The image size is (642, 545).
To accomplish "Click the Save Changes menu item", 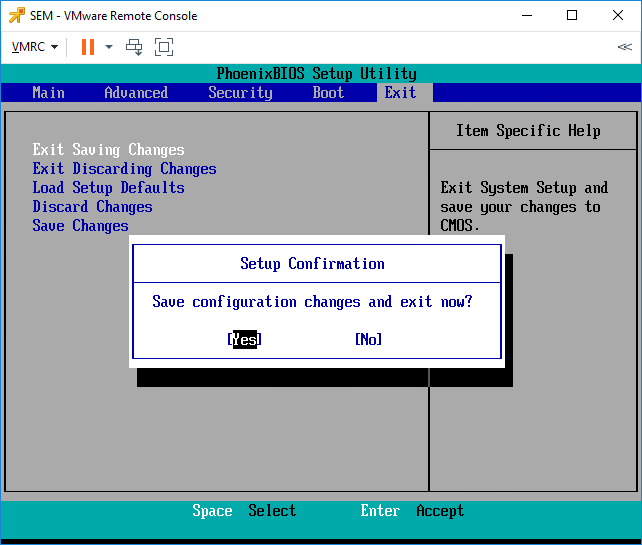I will [80, 226].
